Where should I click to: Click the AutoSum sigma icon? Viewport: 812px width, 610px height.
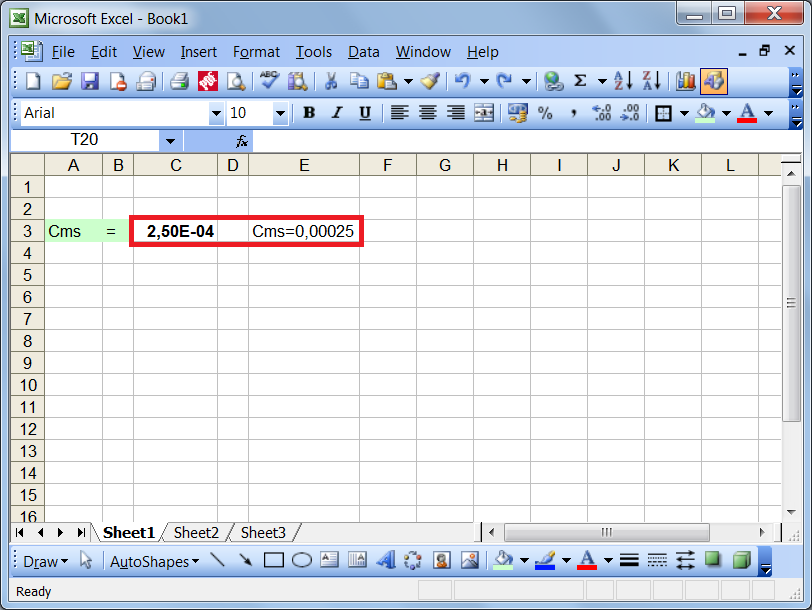581,81
